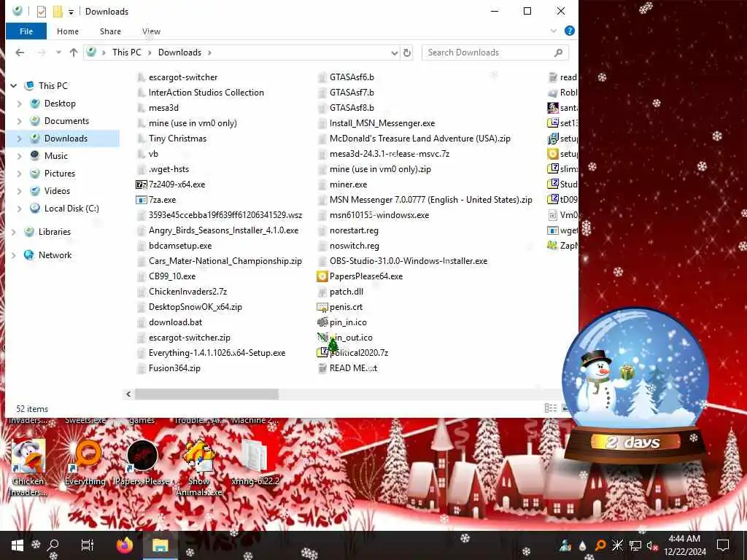Launch Firefox from the taskbar
Viewport: 747px width, 560px height.
(125, 545)
